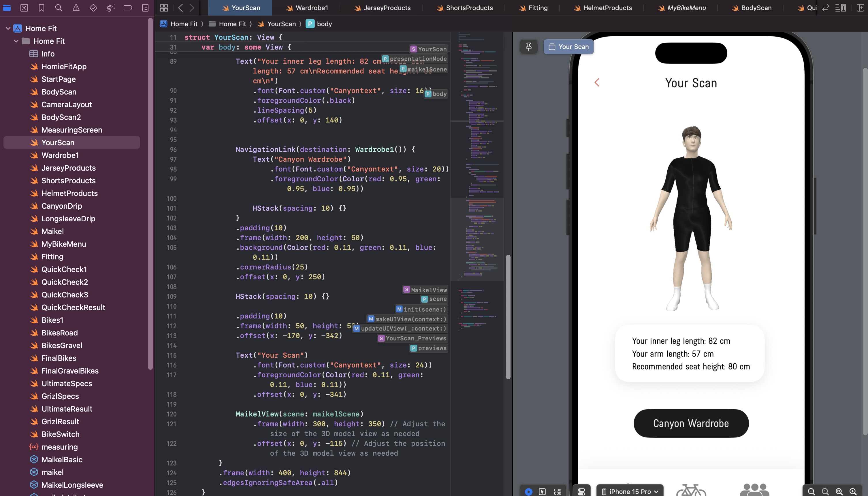
Task: Click the editor vertical scrollbar thumb
Action: point(508,317)
